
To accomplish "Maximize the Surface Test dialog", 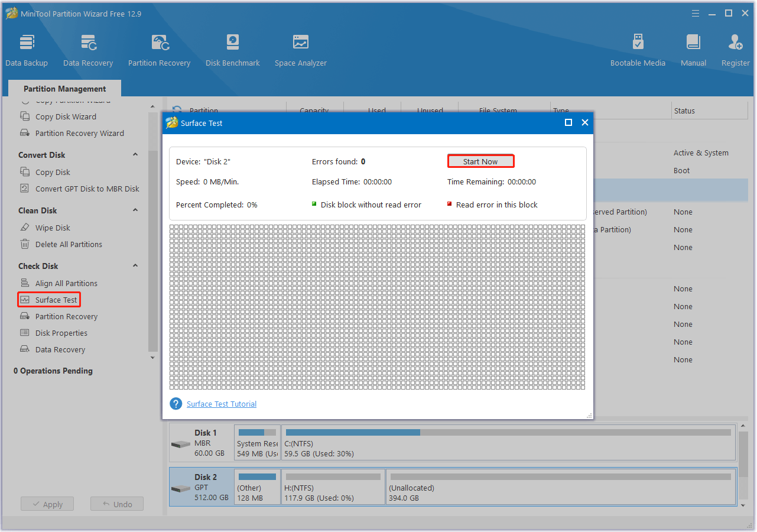I will click(568, 122).
